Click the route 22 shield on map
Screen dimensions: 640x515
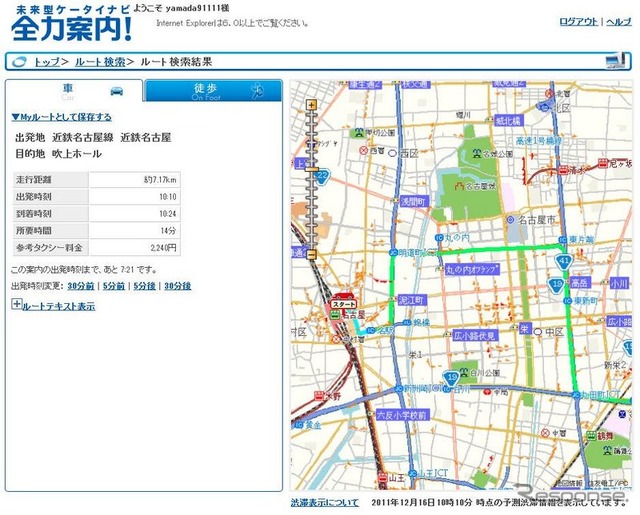coord(323,177)
